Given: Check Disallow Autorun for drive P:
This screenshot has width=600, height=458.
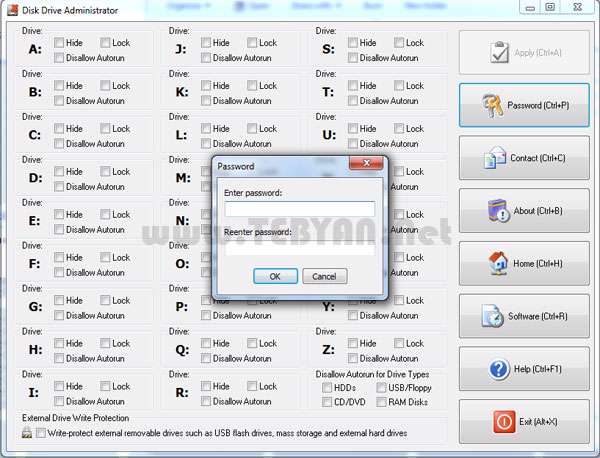Looking at the screenshot, I should coord(206,315).
